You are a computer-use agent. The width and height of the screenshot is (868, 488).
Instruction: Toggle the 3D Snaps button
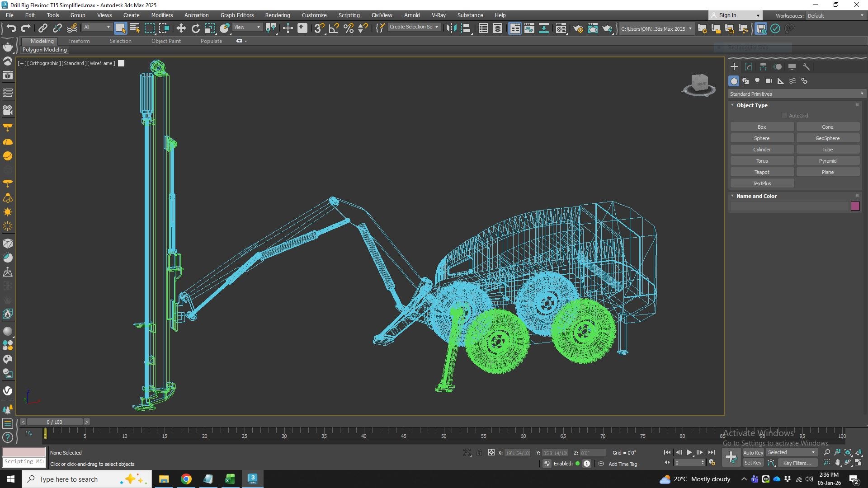319,28
